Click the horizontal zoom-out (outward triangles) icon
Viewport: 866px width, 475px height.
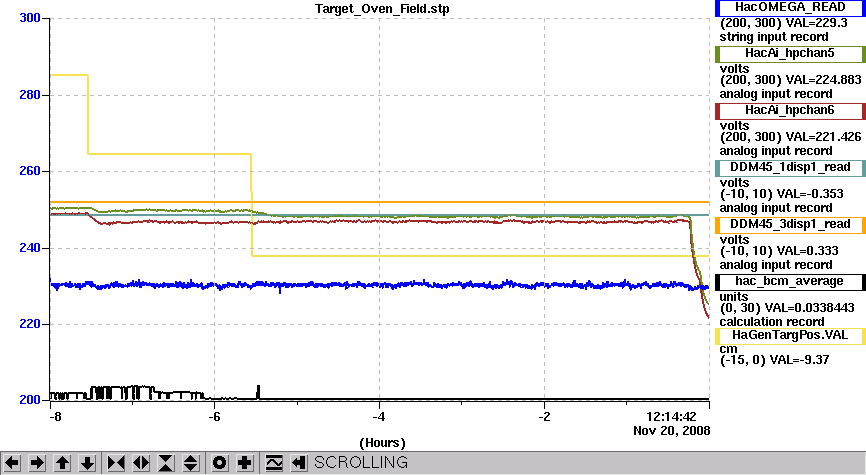141,463
